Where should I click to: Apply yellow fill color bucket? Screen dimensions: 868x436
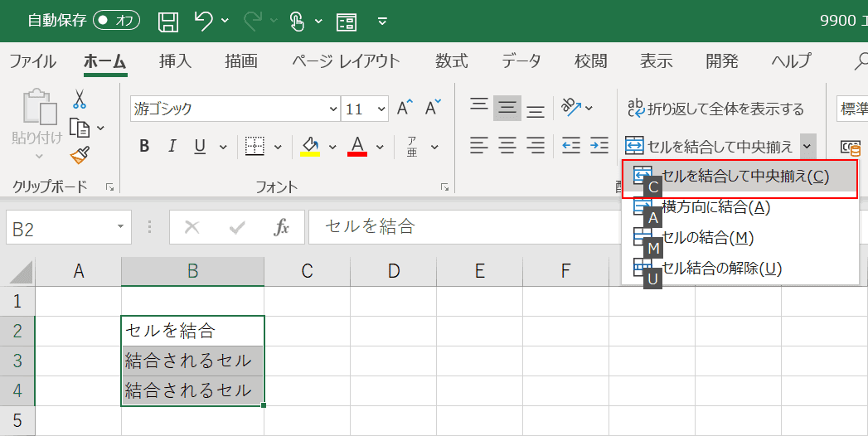click(310, 147)
